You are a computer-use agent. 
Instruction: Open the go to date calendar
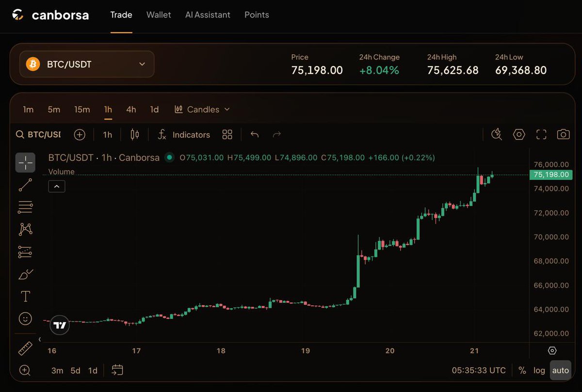[x=117, y=371]
